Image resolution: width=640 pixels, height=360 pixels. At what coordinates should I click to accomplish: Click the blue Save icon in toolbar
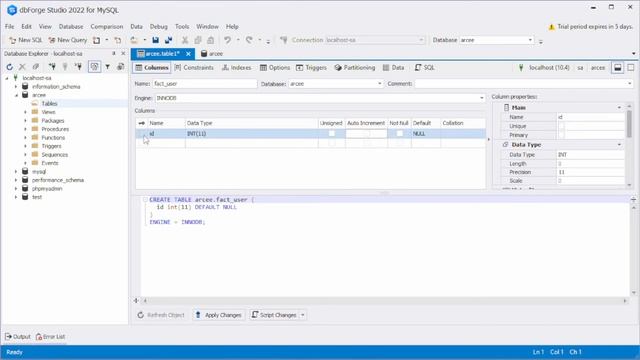click(156, 40)
